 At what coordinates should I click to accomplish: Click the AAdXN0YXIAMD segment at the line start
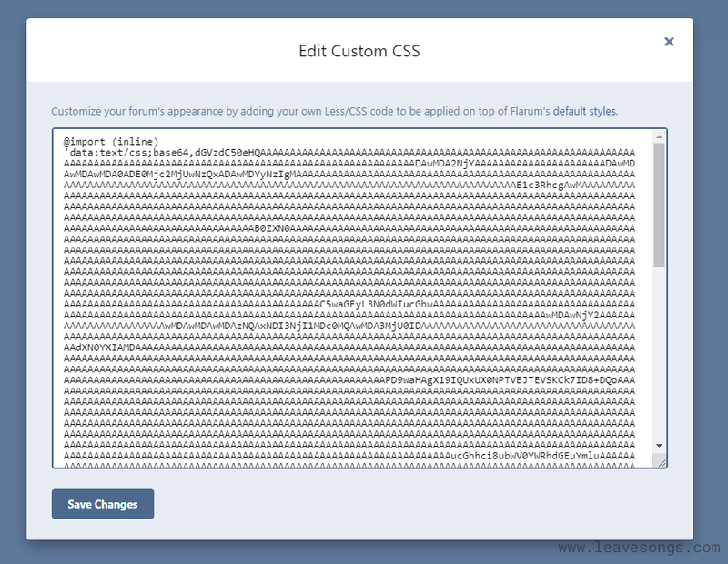click(99, 347)
